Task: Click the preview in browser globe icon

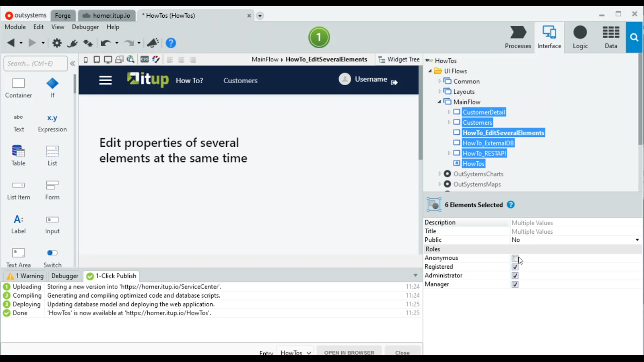Action: [x=130, y=60]
